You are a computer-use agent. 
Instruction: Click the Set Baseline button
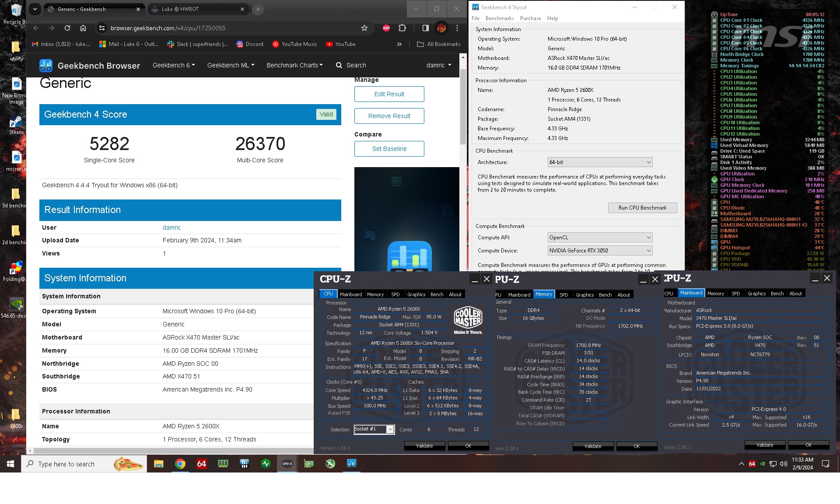coord(389,149)
